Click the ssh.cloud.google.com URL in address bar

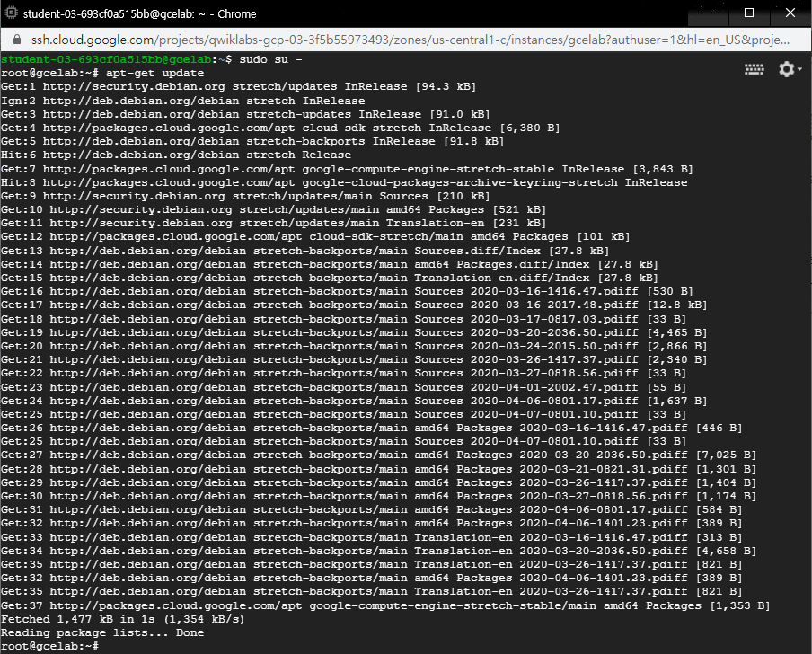pos(410,40)
